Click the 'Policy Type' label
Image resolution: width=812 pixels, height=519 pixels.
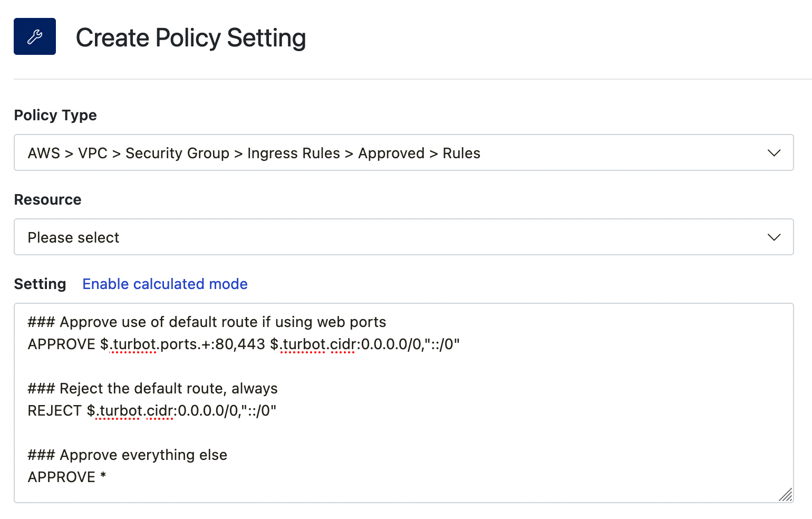pyautogui.click(x=55, y=115)
